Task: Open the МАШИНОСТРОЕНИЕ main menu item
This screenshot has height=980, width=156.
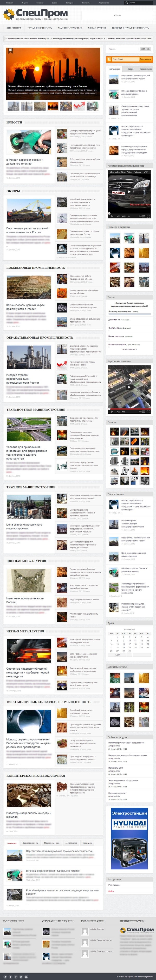Action: tap(70, 28)
